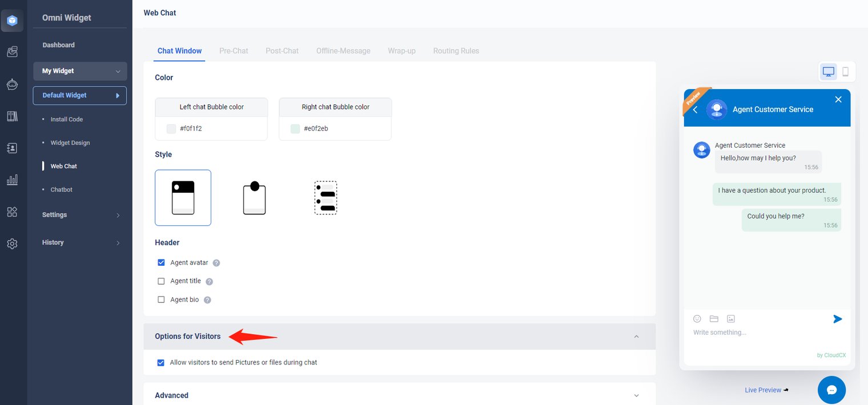Click help icon next to Agent avatar
This screenshot has width=868, height=405.
(216, 263)
